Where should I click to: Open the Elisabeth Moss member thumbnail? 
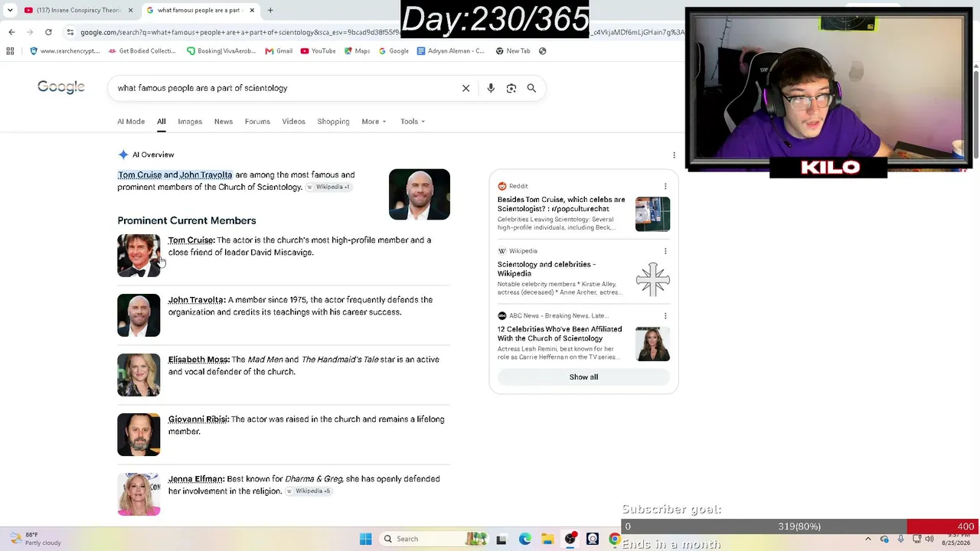click(139, 375)
